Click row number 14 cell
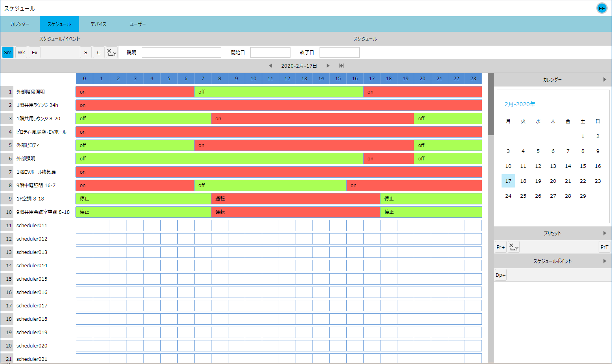This screenshot has width=612, height=364. (x=7, y=265)
